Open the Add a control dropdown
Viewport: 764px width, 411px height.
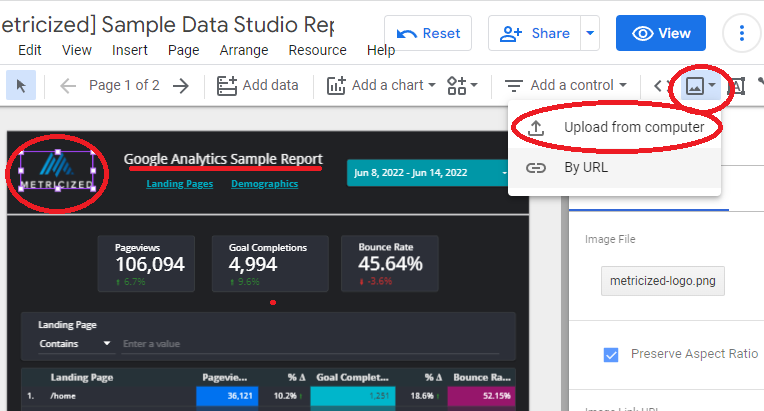click(x=565, y=85)
